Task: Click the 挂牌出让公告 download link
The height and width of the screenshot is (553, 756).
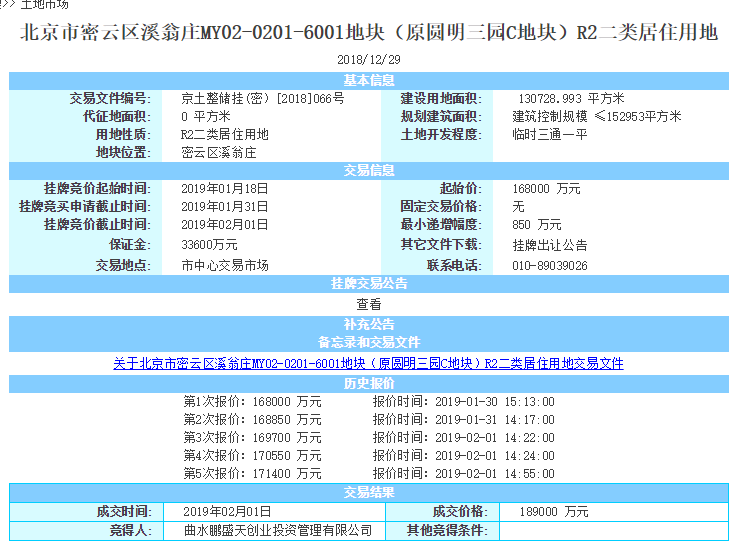Action: tap(550, 245)
